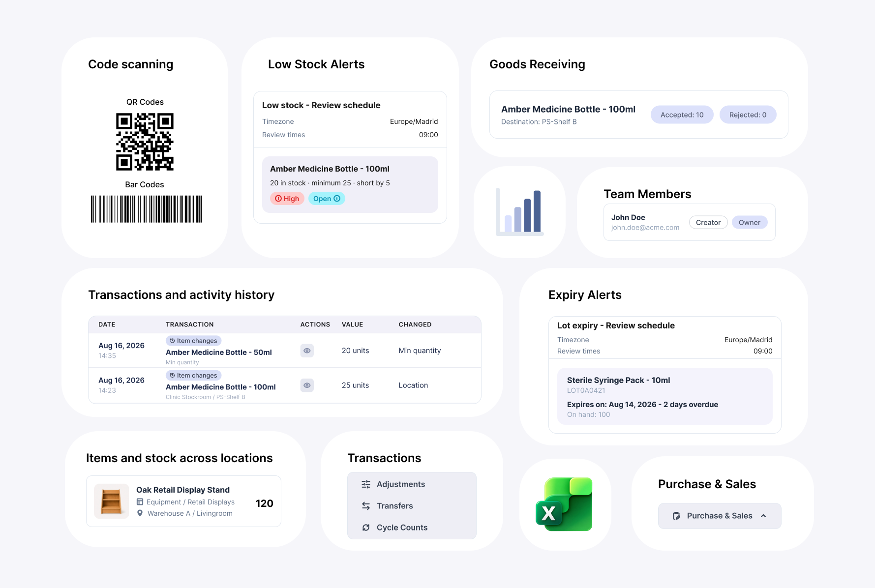Click the Amber Medicine Bottle - 50ml transaction name
Image resolution: width=875 pixels, height=588 pixels.
point(219,352)
